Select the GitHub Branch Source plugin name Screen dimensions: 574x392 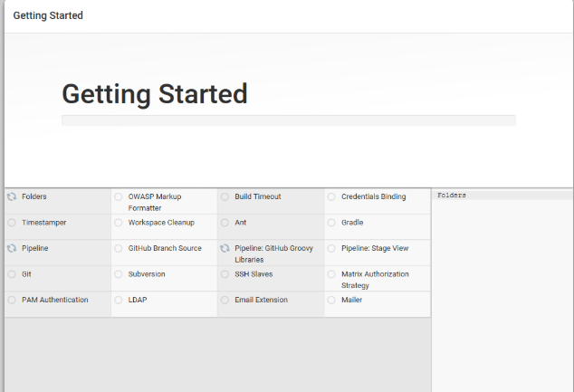(x=165, y=248)
